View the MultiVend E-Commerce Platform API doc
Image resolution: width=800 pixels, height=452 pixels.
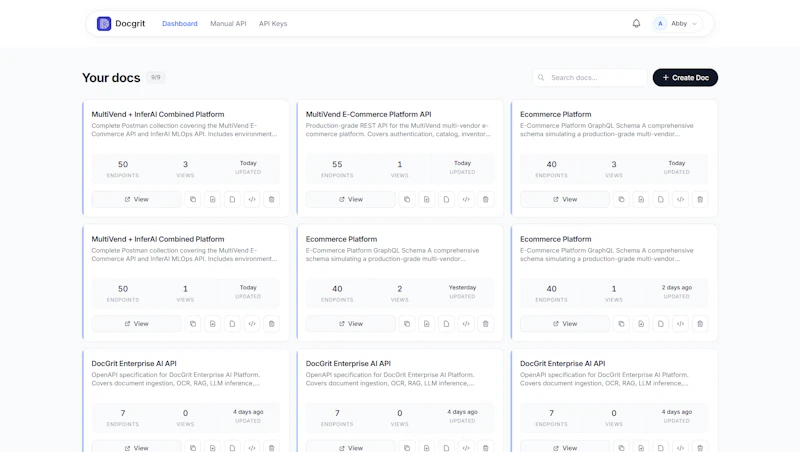click(351, 199)
